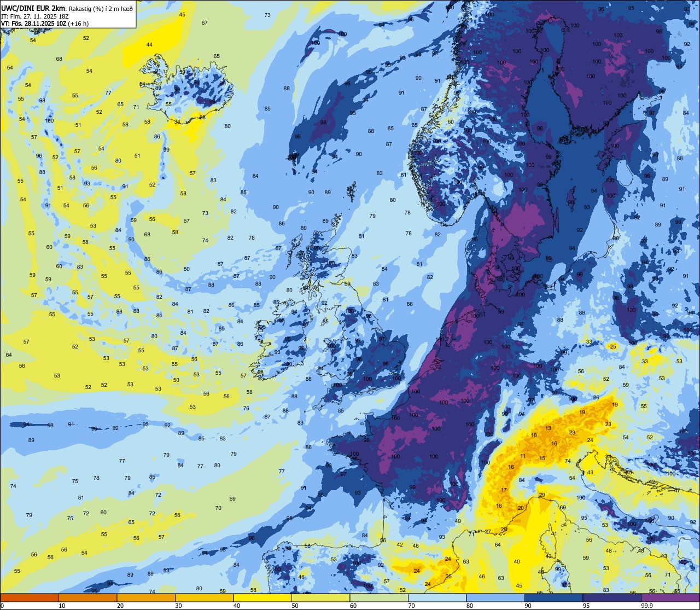Screen dimensions: 700x610
Task: Click the '99.9' label on the color scale
Action: (x=647, y=606)
